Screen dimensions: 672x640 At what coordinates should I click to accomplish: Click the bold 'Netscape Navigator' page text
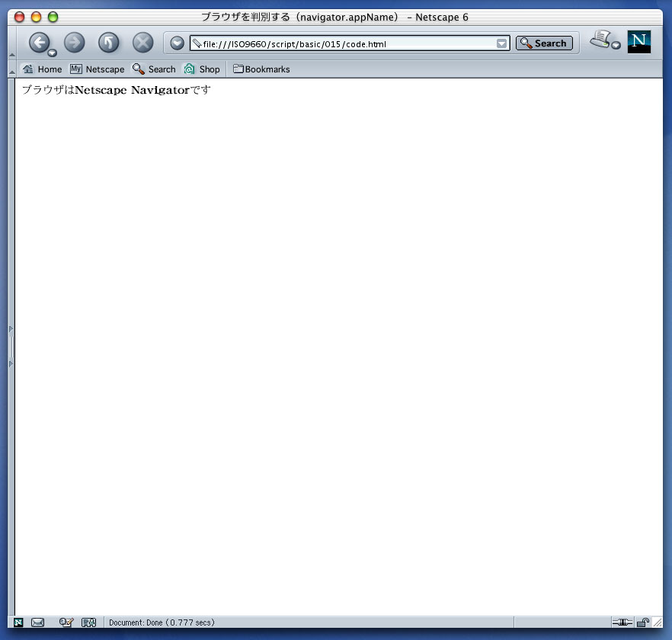132,90
